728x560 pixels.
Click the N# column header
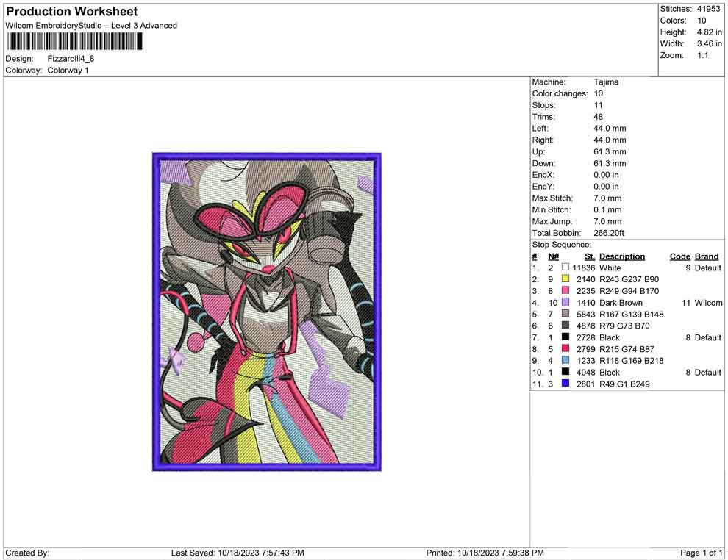[554, 256]
